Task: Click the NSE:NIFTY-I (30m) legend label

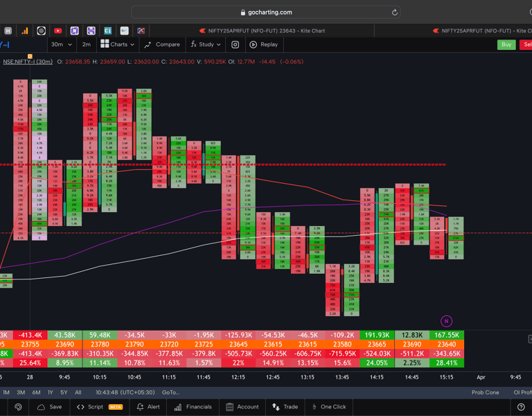Action: tap(28, 62)
